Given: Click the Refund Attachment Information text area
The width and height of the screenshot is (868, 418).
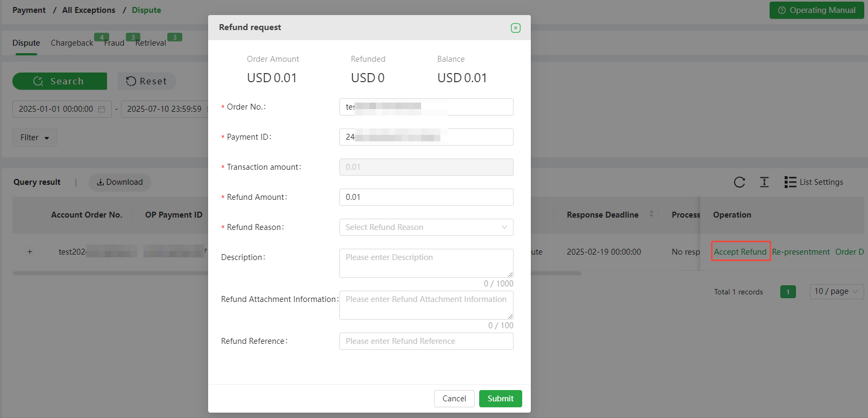Looking at the screenshot, I should [426, 305].
